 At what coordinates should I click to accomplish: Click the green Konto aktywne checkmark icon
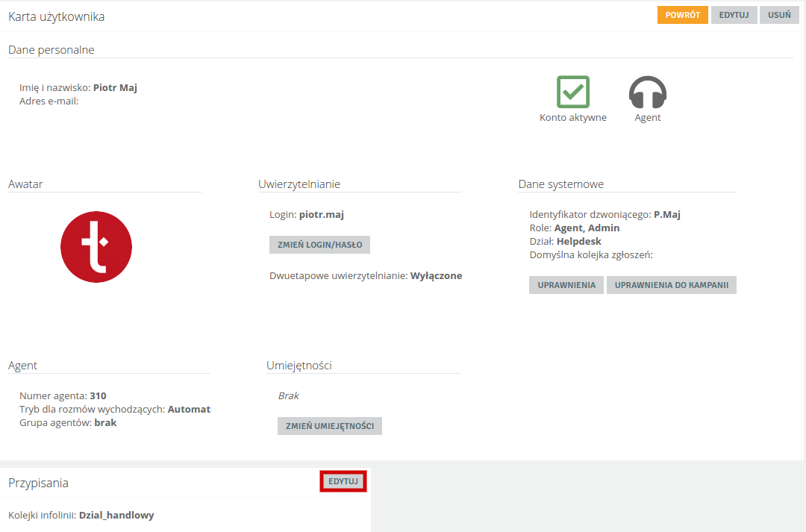pyautogui.click(x=573, y=92)
